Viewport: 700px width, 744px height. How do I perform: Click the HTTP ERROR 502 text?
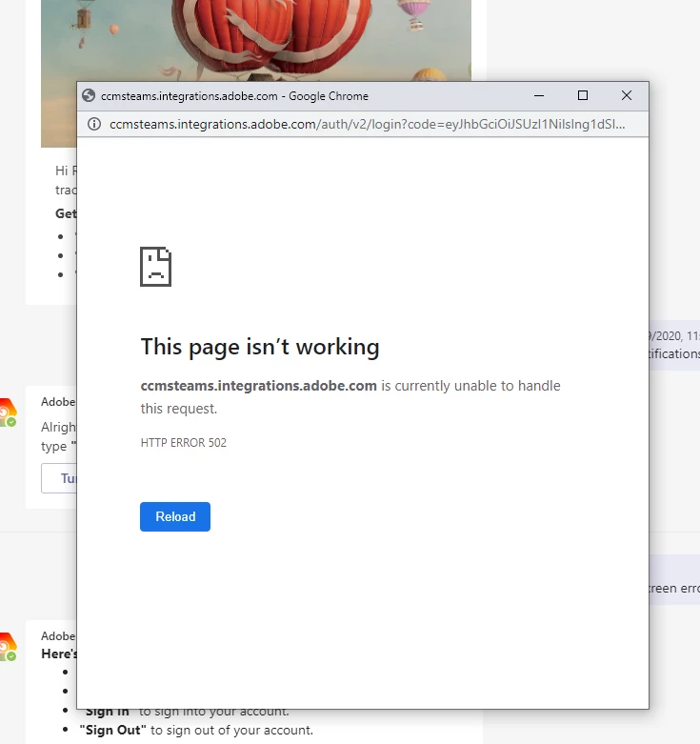click(x=184, y=443)
